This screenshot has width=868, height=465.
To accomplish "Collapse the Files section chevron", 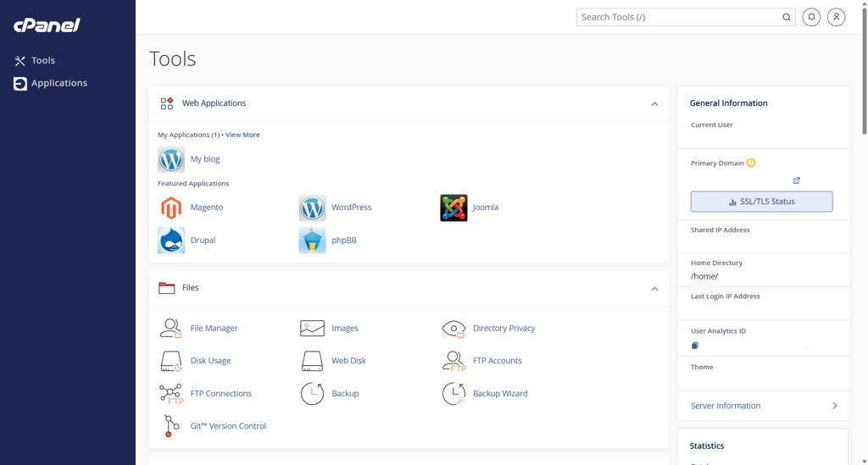I will click(654, 289).
